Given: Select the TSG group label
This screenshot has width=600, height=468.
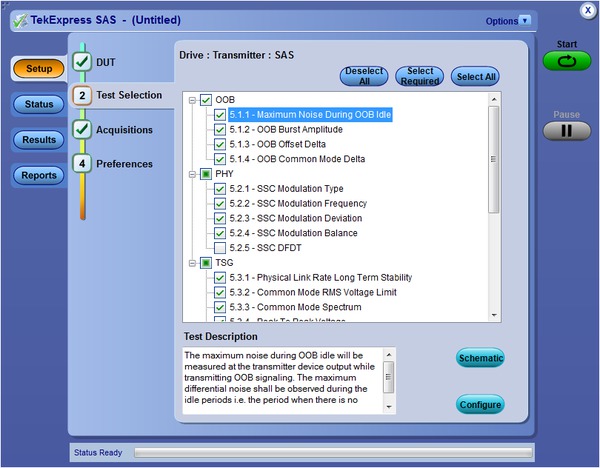Looking at the screenshot, I should coord(224,263).
